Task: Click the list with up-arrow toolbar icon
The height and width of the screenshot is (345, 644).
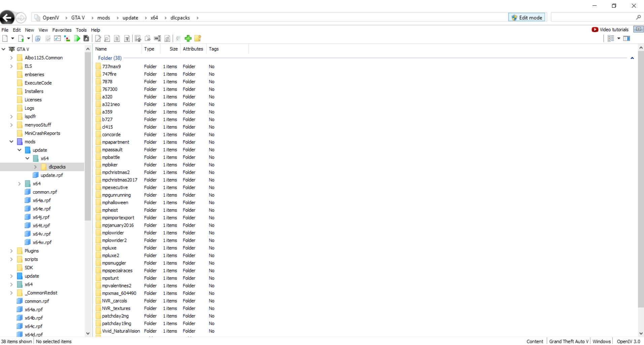Action: (x=138, y=39)
